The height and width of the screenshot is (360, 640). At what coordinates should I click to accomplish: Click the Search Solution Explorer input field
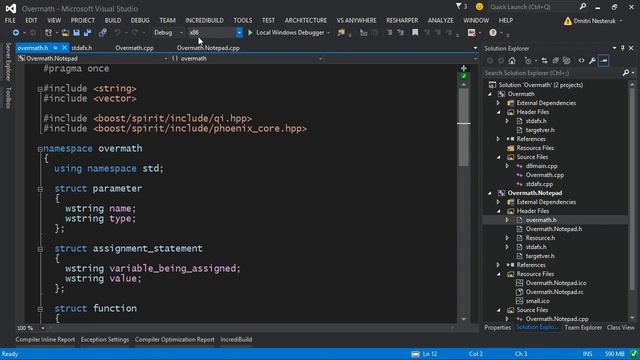click(x=552, y=73)
